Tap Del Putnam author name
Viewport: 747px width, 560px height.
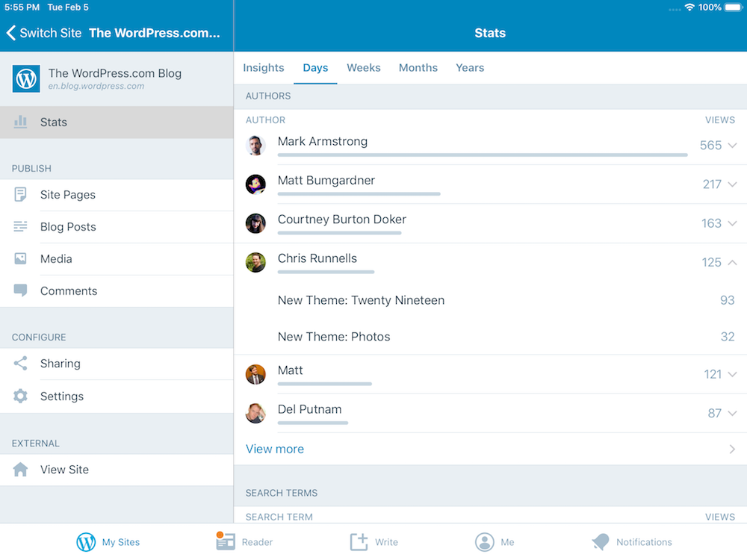pyautogui.click(x=310, y=409)
